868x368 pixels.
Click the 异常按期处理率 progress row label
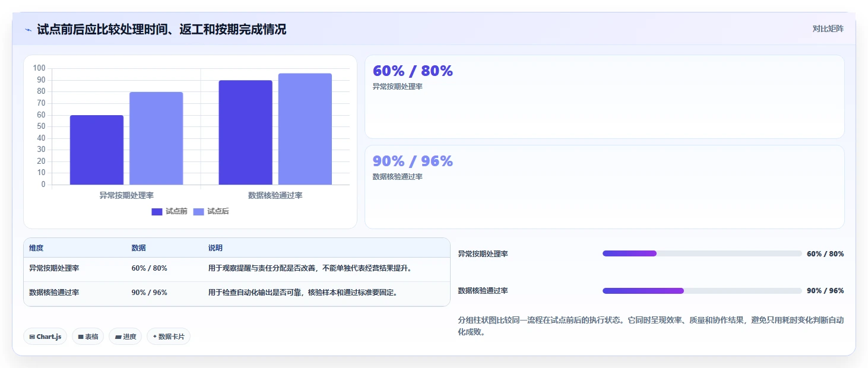point(483,254)
